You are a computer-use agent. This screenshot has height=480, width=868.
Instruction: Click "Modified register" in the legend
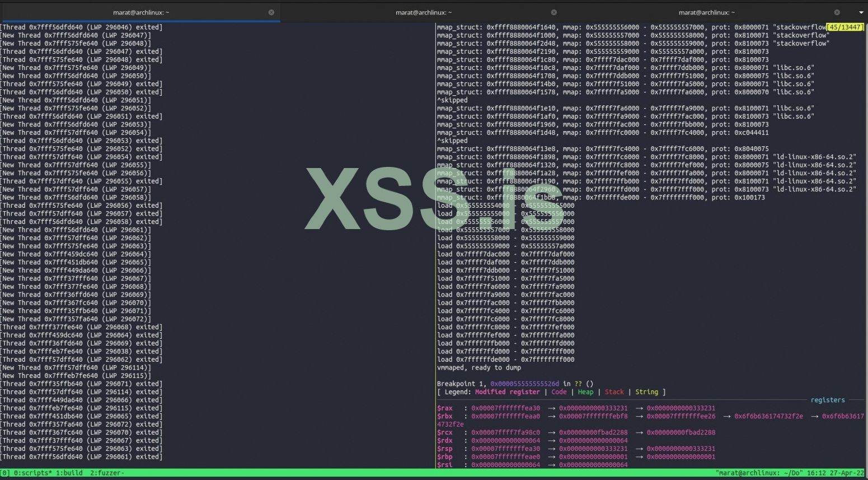pyautogui.click(x=508, y=392)
